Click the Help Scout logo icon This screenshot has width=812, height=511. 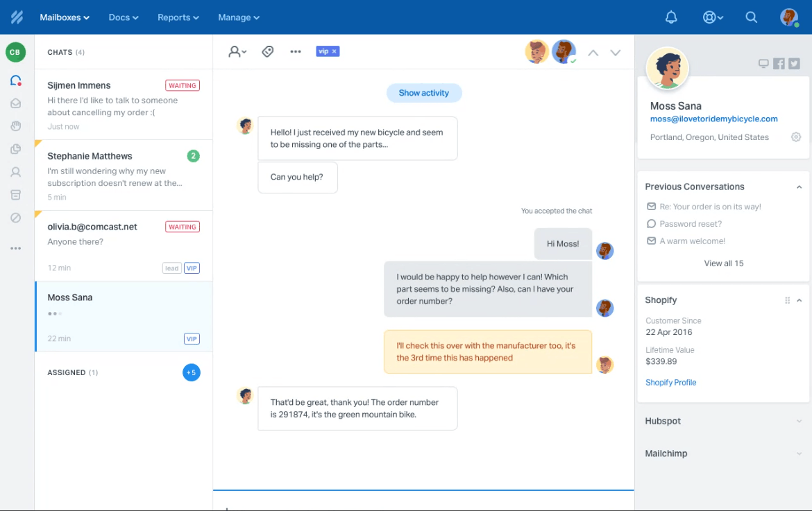pyautogui.click(x=17, y=17)
